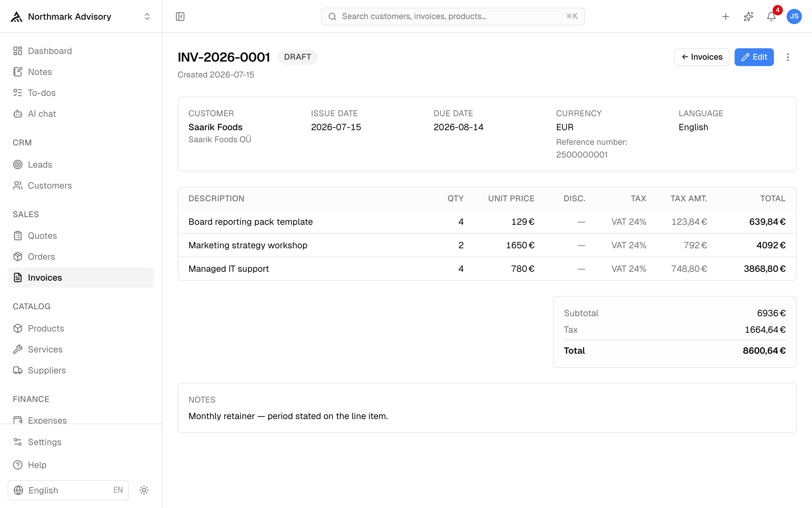This screenshot has width=812, height=508.
Task: Open Services in Catalog section
Action: [81, 350]
